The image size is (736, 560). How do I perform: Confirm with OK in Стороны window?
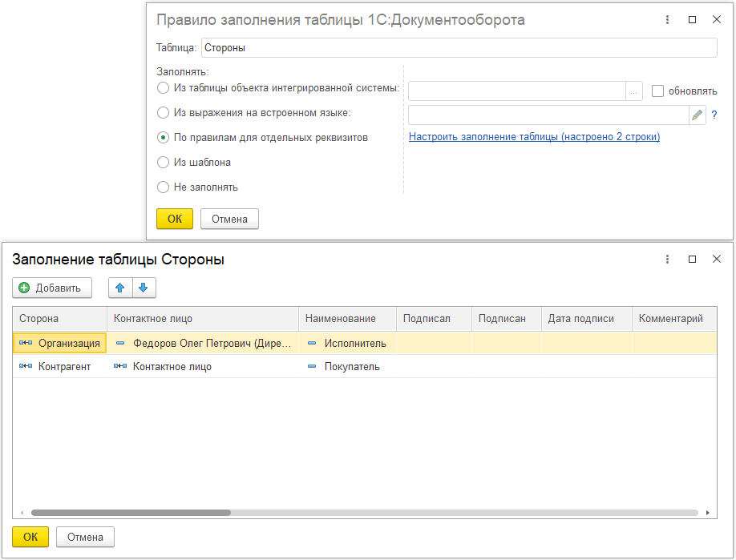coord(30,537)
